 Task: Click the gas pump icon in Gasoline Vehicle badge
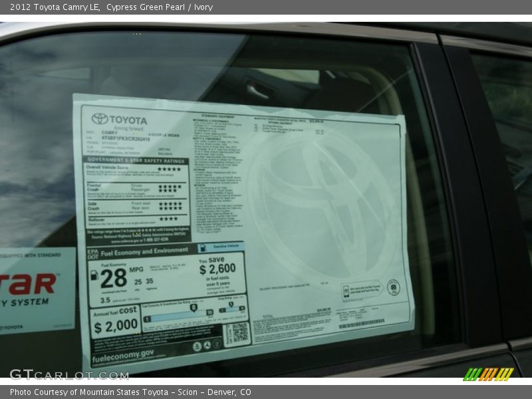(x=204, y=246)
